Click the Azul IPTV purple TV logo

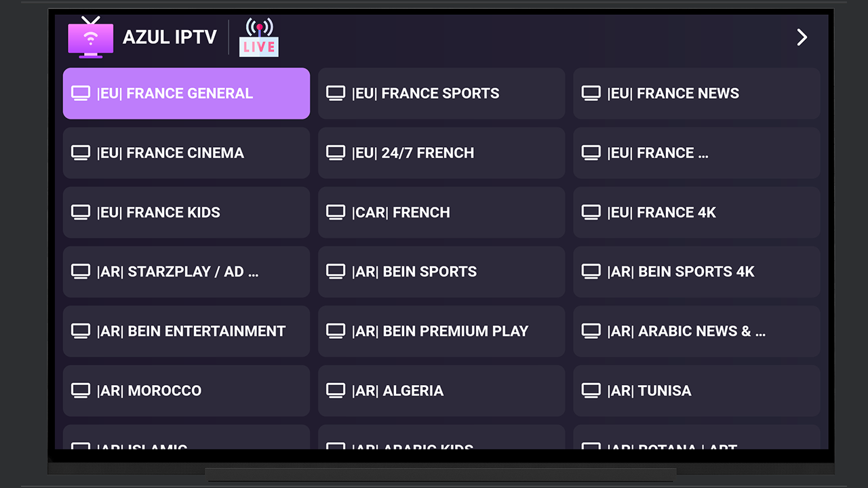coord(90,39)
